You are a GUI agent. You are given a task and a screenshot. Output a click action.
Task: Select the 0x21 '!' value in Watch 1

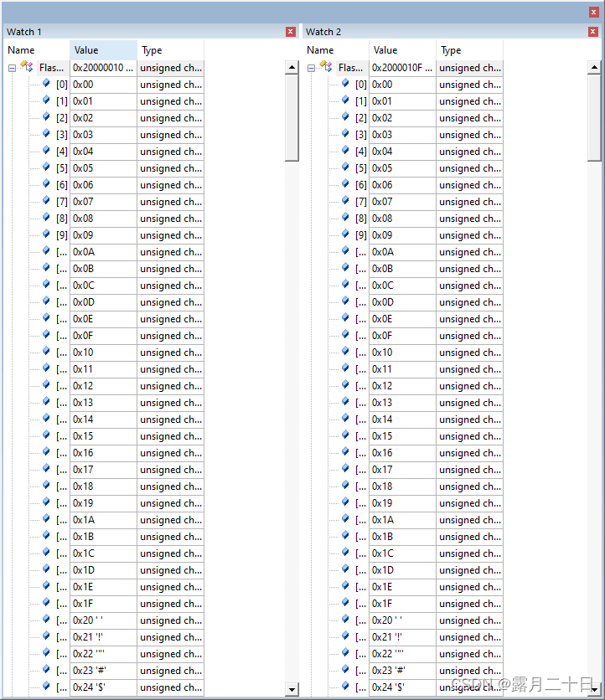pos(103,637)
